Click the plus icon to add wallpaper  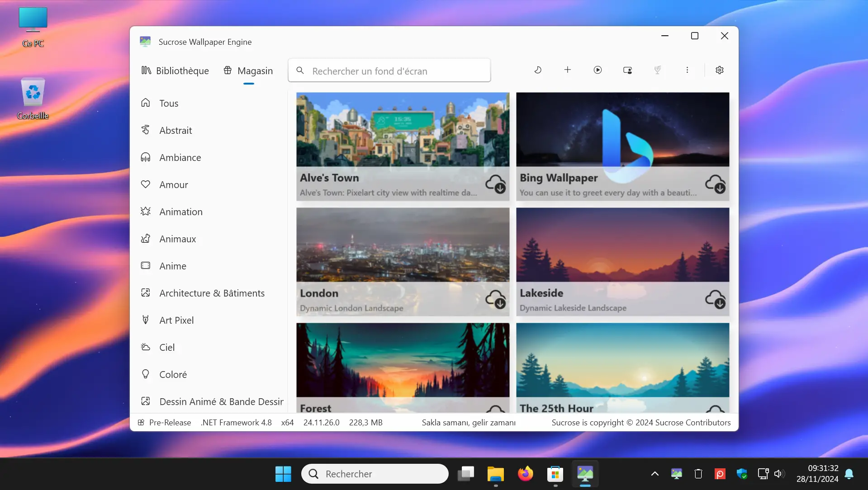(x=568, y=70)
